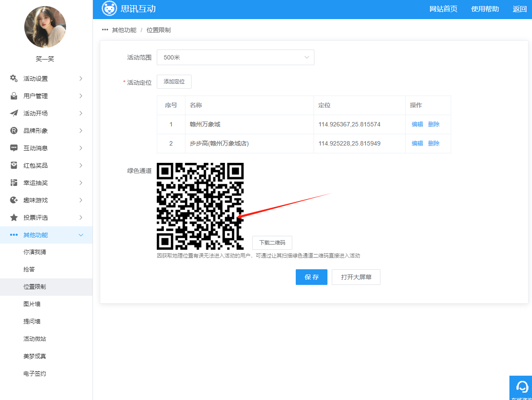Click the 笑一笑 username text

(x=45, y=59)
